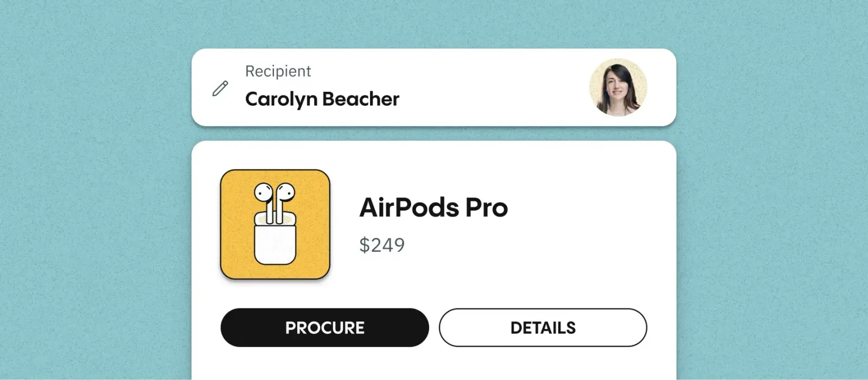The width and height of the screenshot is (868, 380).
Task: Click the black PROCURE button
Action: [x=324, y=327]
